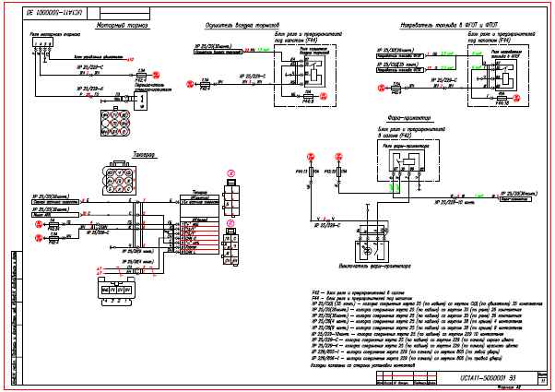
Task: Click the round 9-pin connector under the engine brake circuit
Action: click(x=115, y=122)
